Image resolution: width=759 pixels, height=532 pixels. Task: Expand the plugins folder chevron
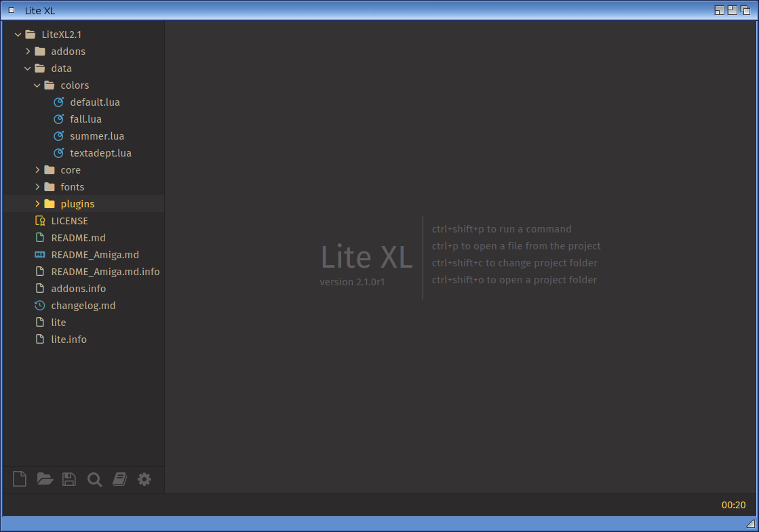[37, 203]
